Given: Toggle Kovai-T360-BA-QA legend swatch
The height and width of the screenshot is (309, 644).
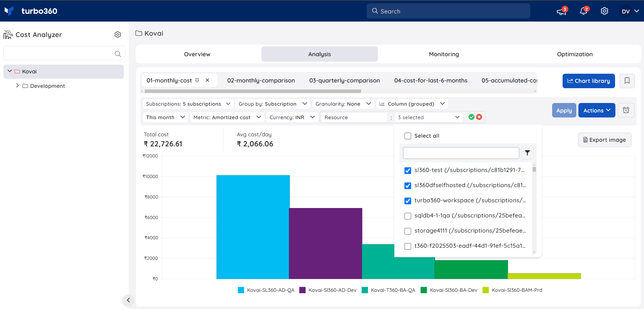Looking at the screenshot, I should (365, 290).
